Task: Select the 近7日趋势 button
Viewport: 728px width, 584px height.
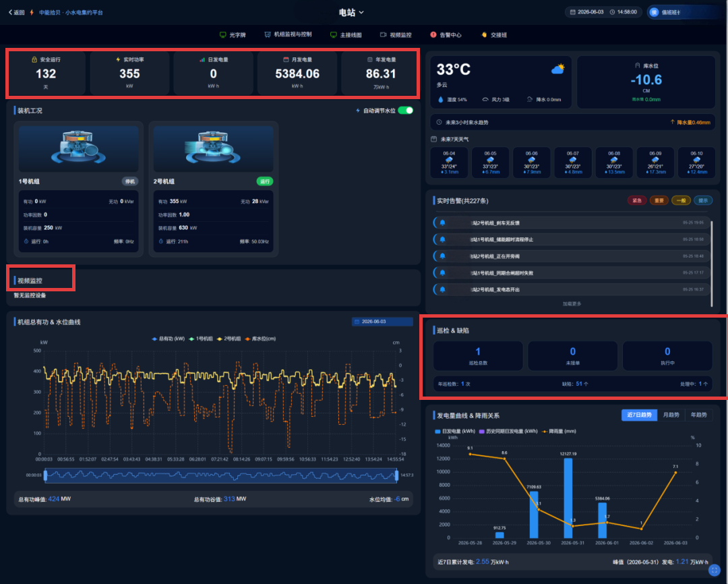Action: point(639,415)
